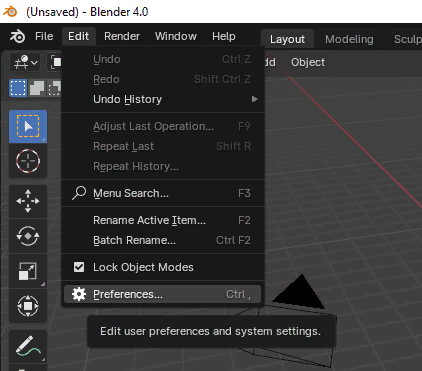Switch to the Modeling workspace tab
422x371 pixels.
click(x=349, y=39)
